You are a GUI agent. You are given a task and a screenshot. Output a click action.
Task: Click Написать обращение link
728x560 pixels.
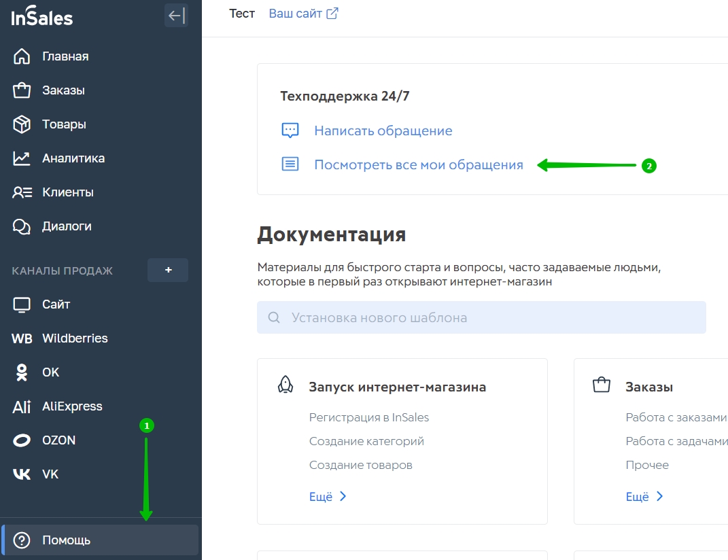tap(383, 130)
